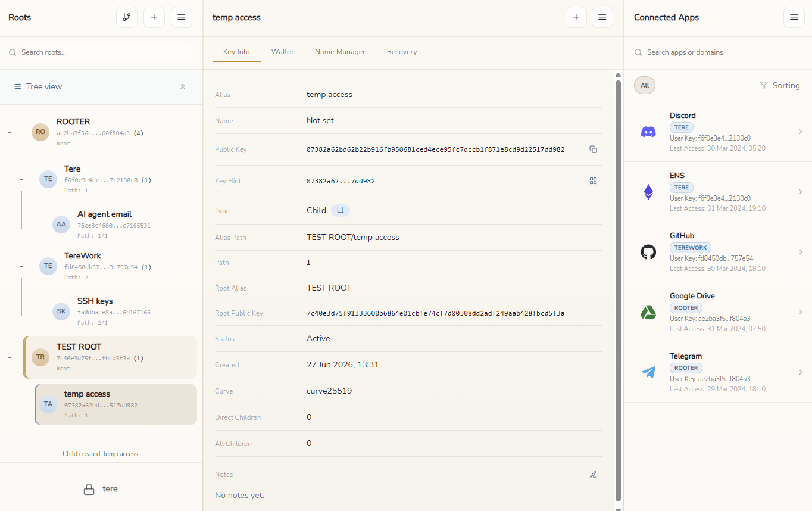Click the AA avatar of AI agent email
The image size is (812, 511).
pos(61,225)
